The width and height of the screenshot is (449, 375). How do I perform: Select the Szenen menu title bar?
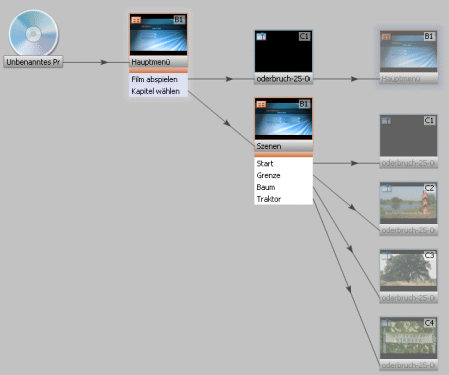pos(284,146)
